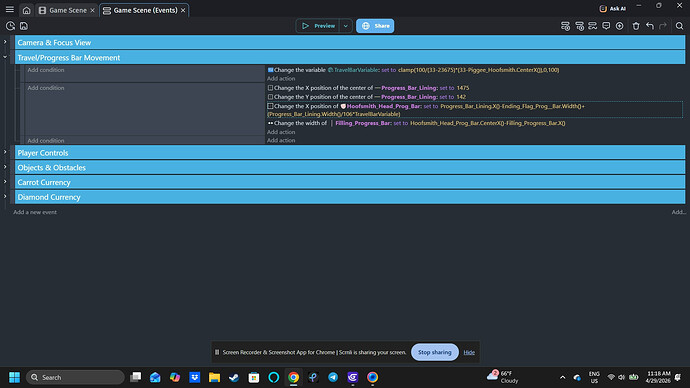Select Camera & Focus View group title
Screen dimensions: 690x388
[54, 43]
